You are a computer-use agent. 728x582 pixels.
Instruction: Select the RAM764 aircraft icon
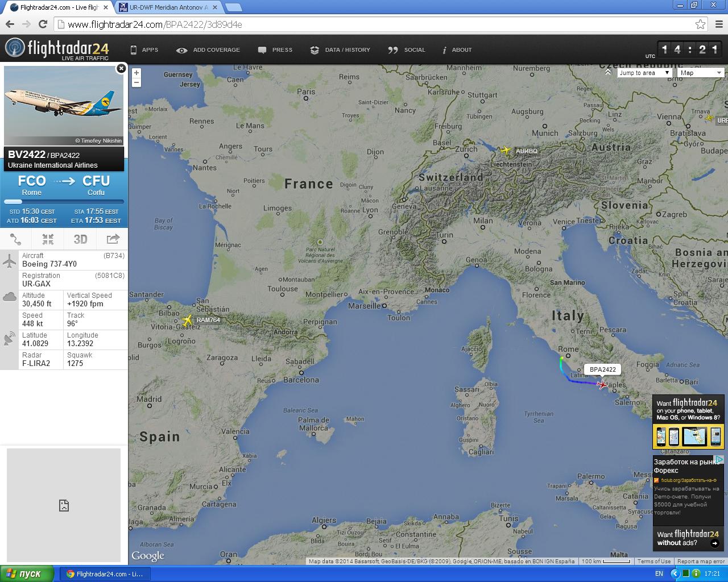point(187,321)
